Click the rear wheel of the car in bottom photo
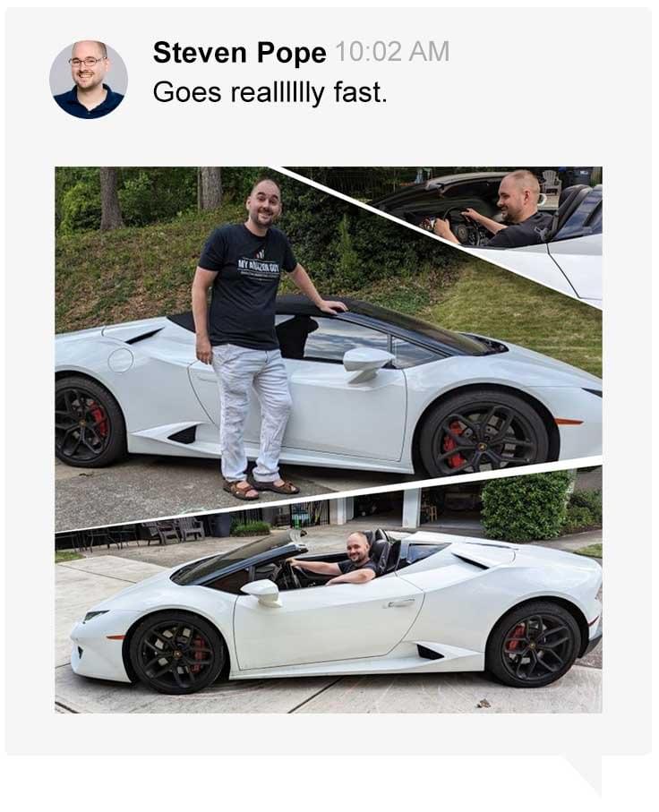This screenshot has width=659, height=812. point(534,645)
